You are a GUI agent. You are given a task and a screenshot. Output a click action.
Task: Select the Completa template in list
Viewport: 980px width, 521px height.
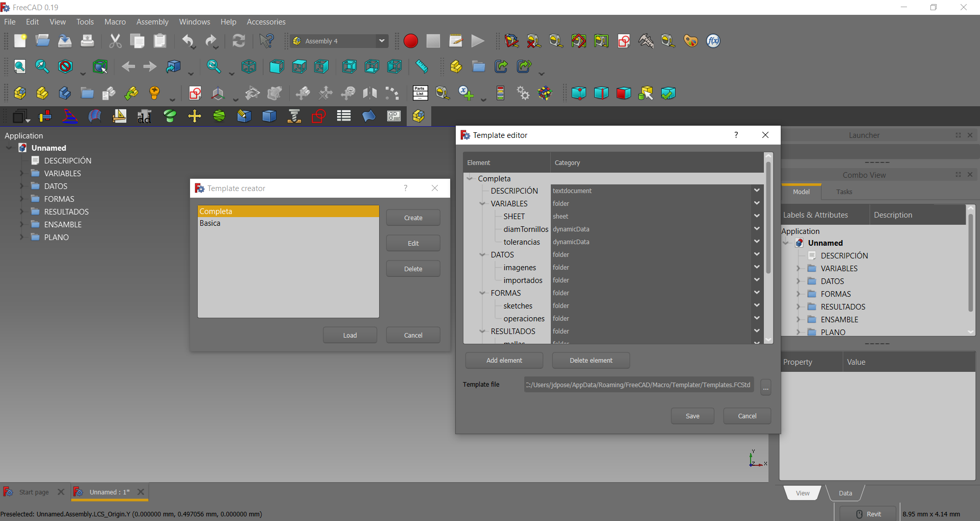[x=288, y=211]
